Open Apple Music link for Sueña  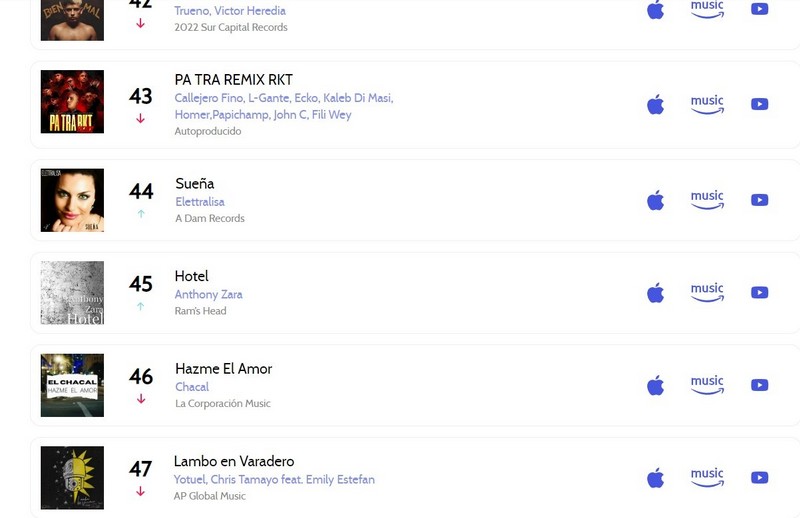point(656,200)
